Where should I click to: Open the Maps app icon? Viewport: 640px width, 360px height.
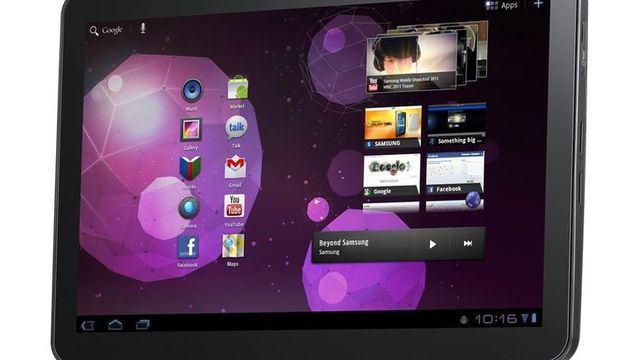click(233, 246)
